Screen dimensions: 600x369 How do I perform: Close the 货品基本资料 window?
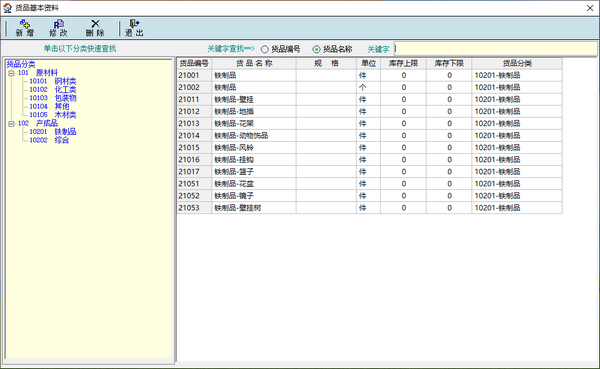tap(590, 8)
